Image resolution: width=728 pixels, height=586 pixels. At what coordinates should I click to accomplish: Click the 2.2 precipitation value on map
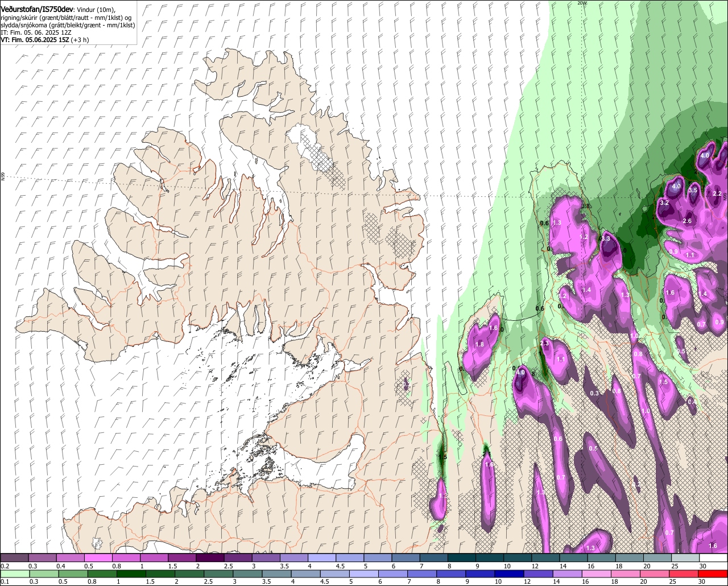point(717,193)
